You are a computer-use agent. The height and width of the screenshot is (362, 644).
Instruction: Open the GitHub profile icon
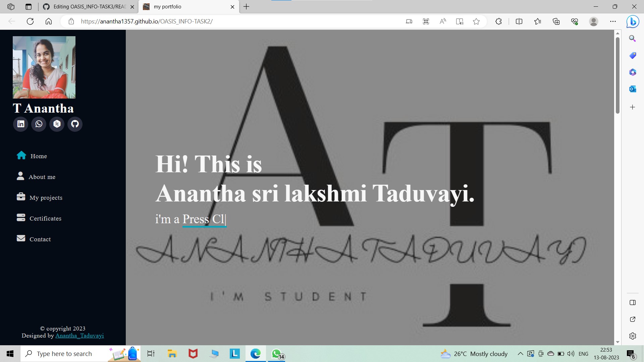tap(75, 124)
